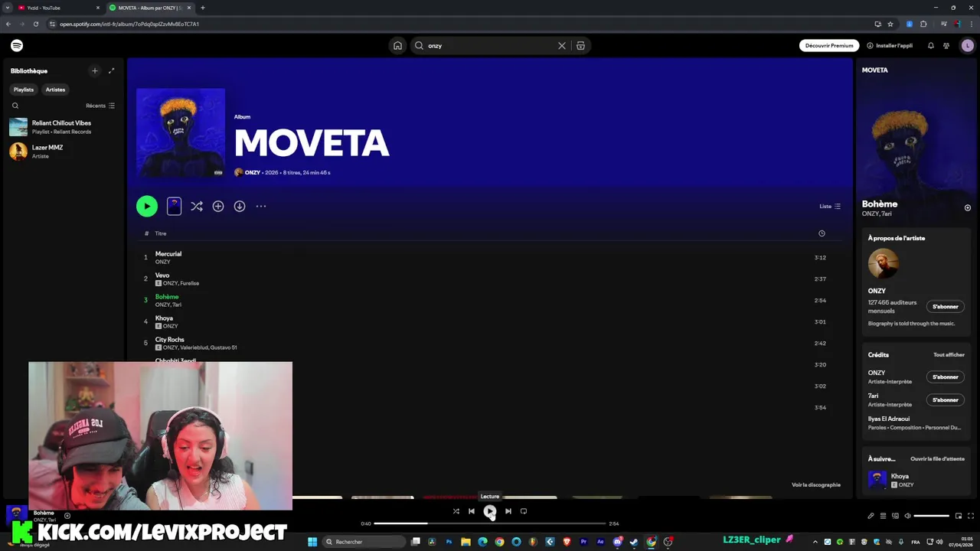Create a new playlist with plus icon
Image resolution: width=980 pixels, height=551 pixels.
point(95,70)
